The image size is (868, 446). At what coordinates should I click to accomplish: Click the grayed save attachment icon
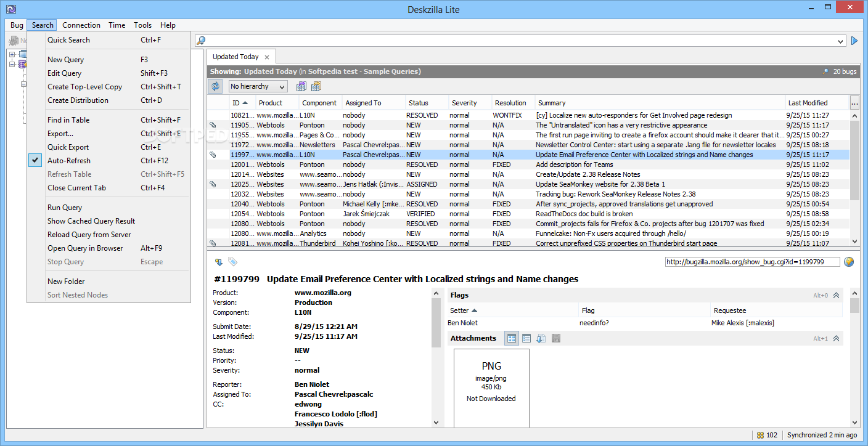pyautogui.click(x=556, y=338)
